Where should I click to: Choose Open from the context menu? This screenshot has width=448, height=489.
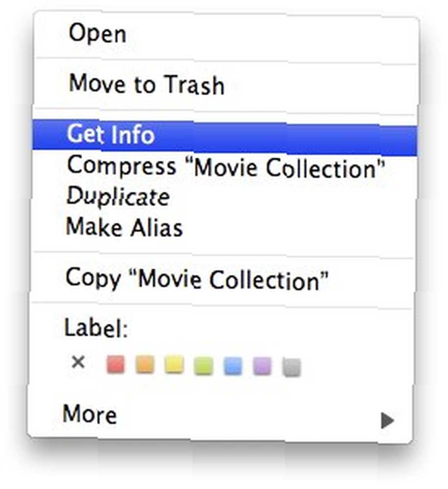[x=225, y=34]
